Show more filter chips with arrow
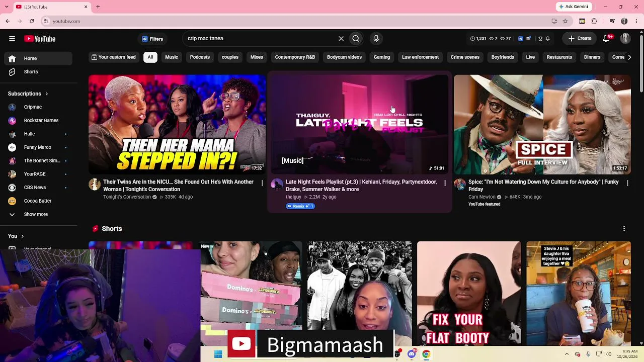Image resolution: width=644 pixels, height=362 pixels. click(629, 57)
